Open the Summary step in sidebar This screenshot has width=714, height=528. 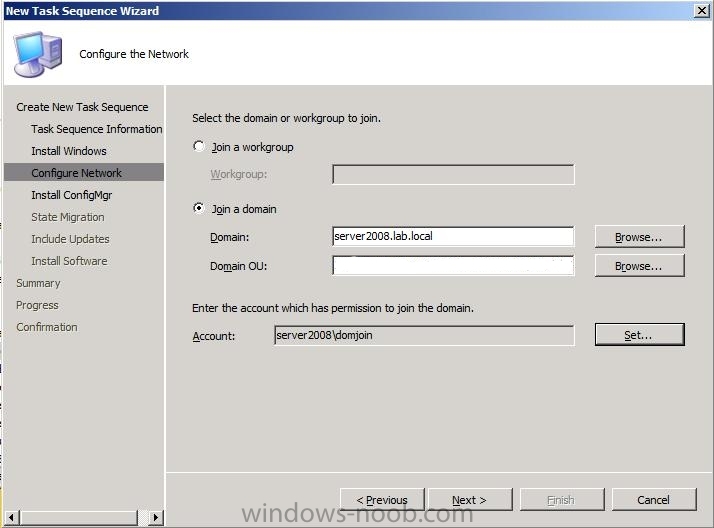coord(38,283)
